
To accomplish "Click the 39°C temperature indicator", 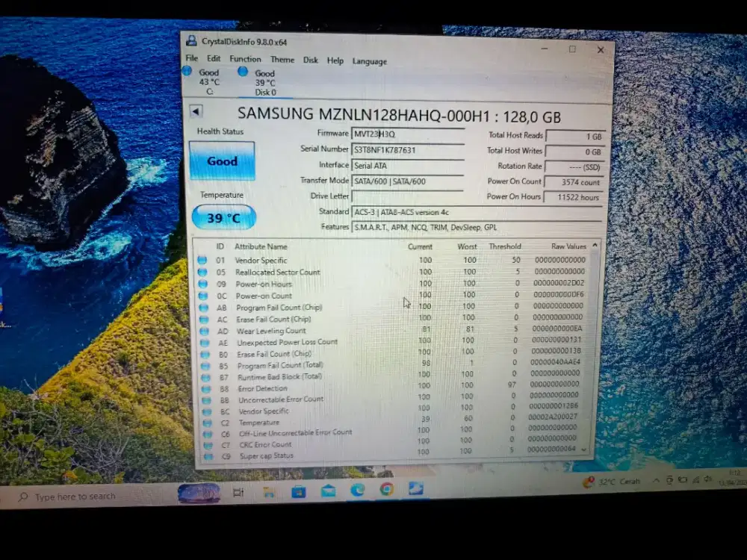I will [222, 217].
